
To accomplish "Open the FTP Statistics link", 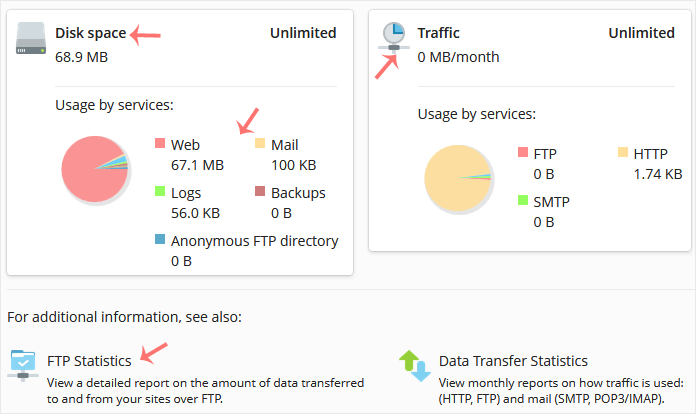I will coord(89,360).
